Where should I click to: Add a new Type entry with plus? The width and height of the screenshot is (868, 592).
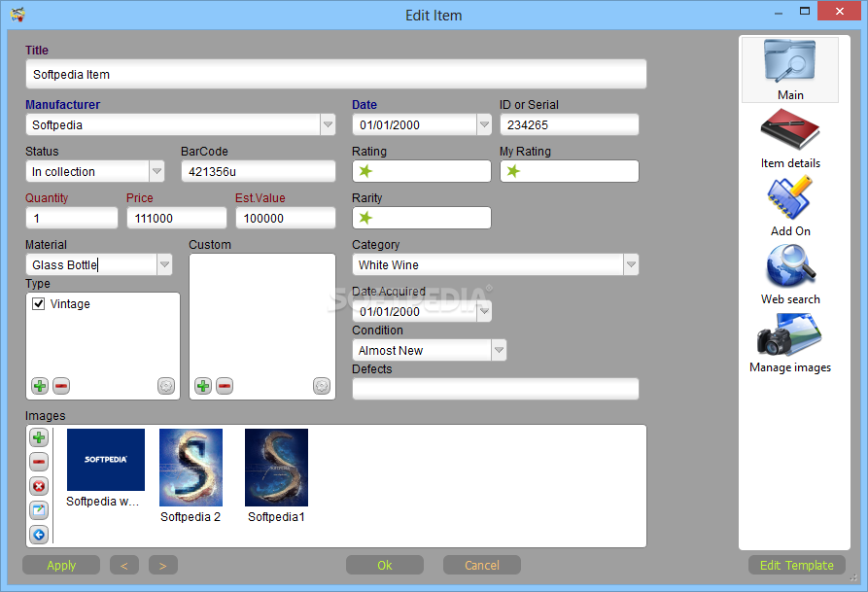(x=40, y=386)
